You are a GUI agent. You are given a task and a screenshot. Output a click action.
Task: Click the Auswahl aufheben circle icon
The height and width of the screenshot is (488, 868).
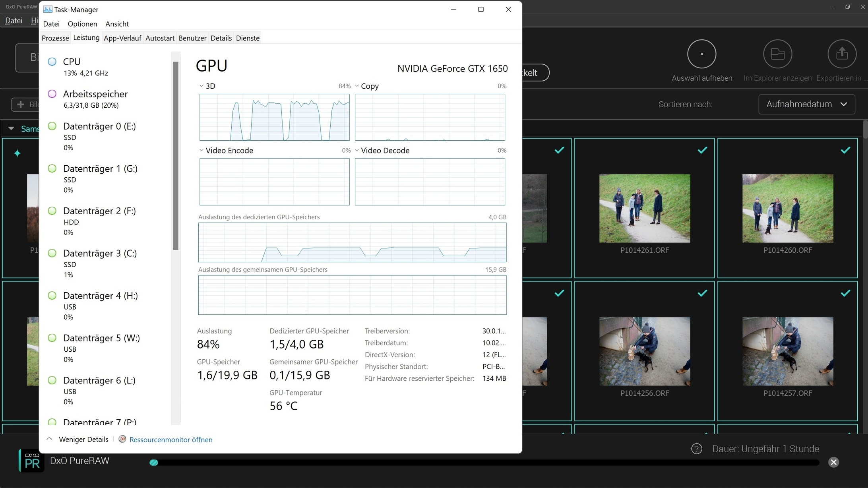(x=701, y=54)
